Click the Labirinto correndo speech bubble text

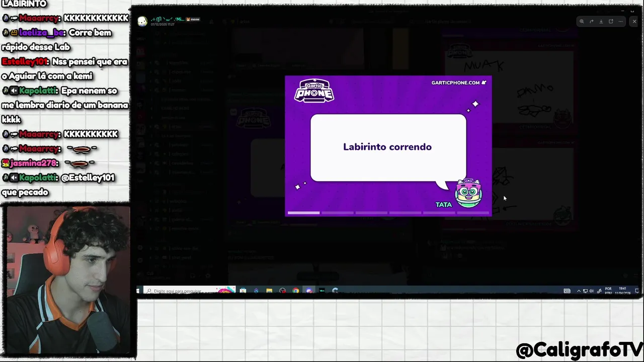387,147
